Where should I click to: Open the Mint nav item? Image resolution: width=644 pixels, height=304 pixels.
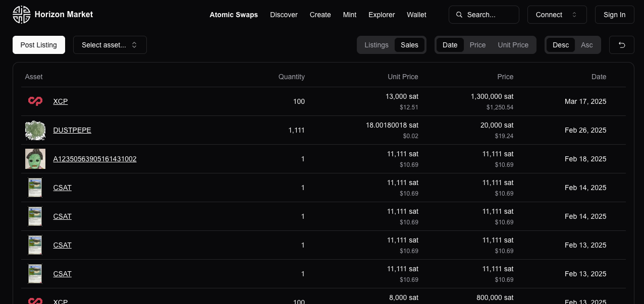tap(350, 15)
